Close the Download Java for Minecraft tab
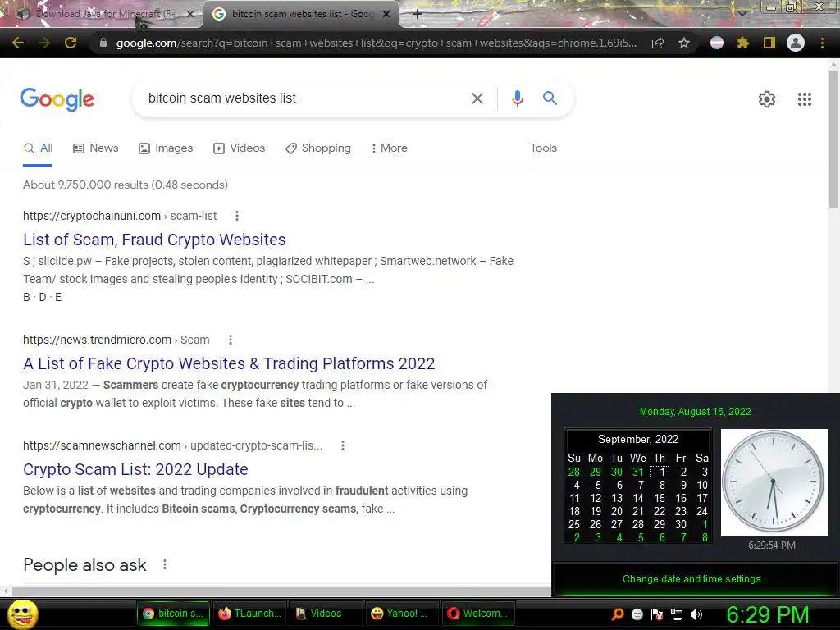This screenshot has height=630, width=840. click(190, 14)
